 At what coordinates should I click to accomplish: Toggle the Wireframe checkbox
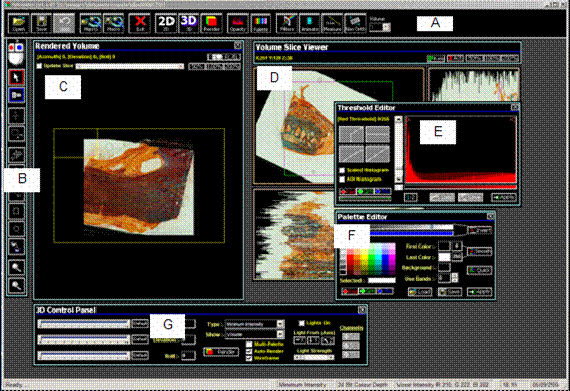(x=249, y=358)
